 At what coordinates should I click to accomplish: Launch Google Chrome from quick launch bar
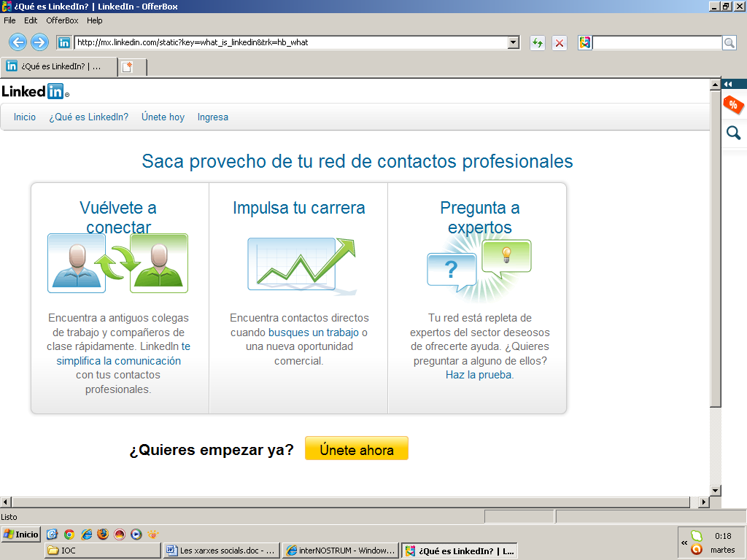tap(69, 534)
